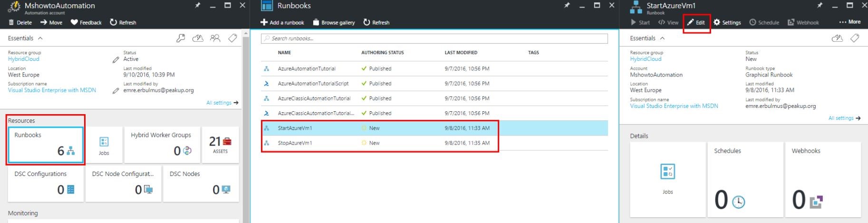Refresh the Runbooks list
Screen dimensions: 868x223
tap(376, 22)
